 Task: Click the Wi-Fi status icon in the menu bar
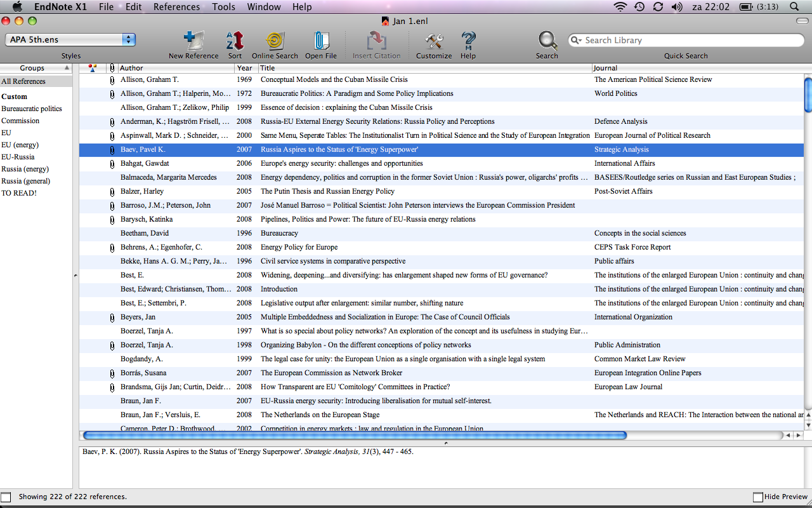(620, 7)
